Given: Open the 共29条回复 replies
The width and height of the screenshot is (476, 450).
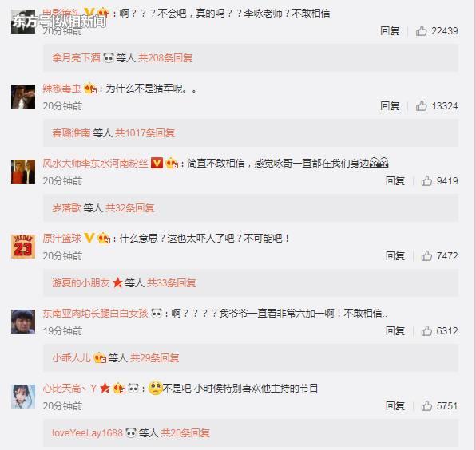Looking at the screenshot, I should [x=154, y=357].
